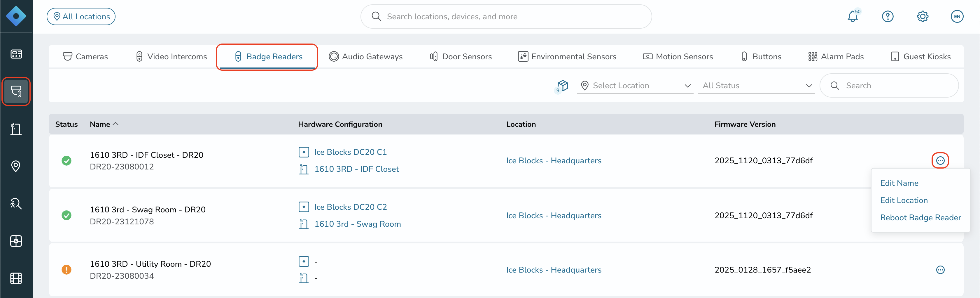Open the people search icon in sidebar
Screen dimensions: 980x298
click(16, 204)
